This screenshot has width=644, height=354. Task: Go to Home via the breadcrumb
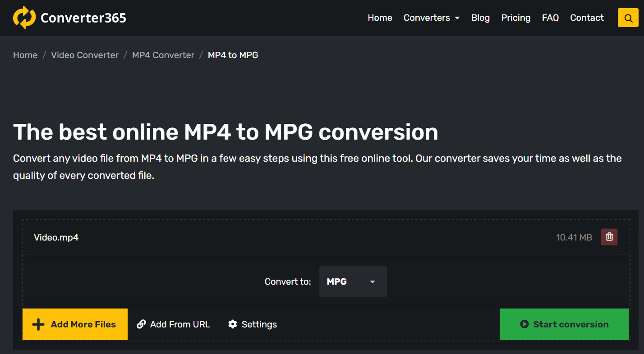click(x=25, y=55)
